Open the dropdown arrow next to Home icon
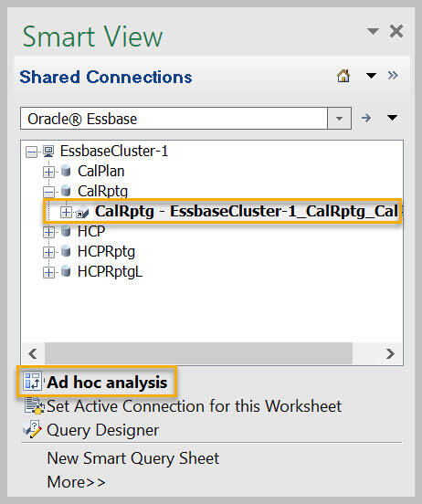422x504 pixels. click(x=371, y=76)
